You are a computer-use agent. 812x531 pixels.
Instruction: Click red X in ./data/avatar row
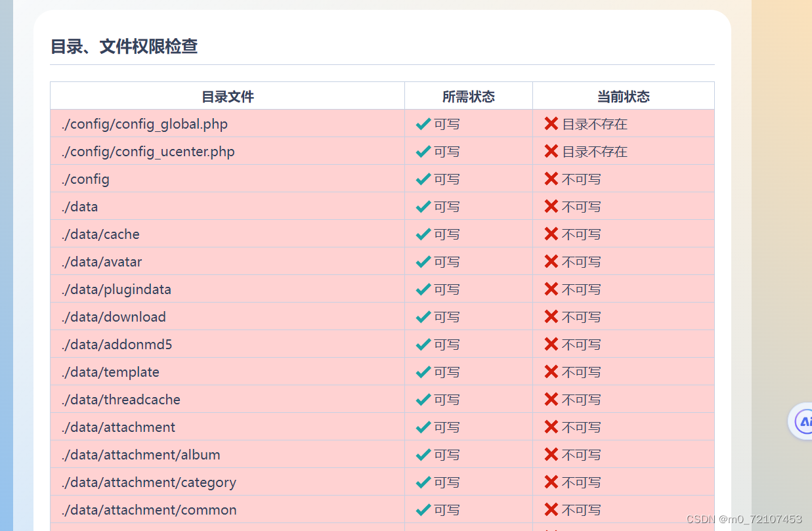pyautogui.click(x=551, y=261)
